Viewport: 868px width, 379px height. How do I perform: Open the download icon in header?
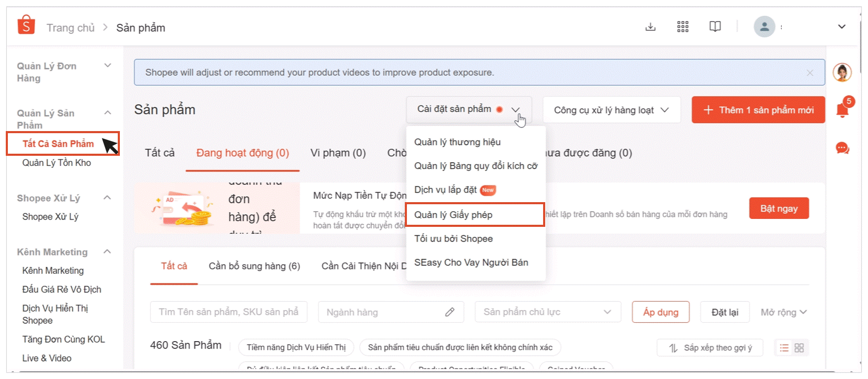pyautogui.click(x=650, y=27)
